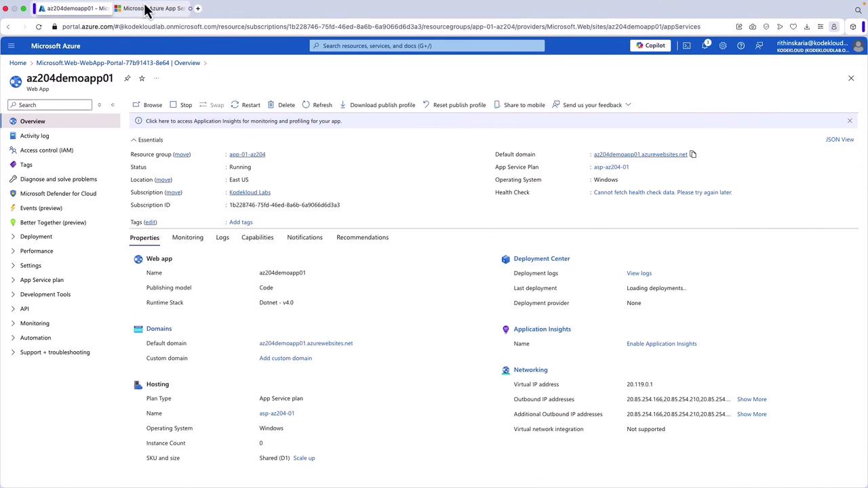Click the Azure resources search field
868x488 pixels.
click(x=427, y=45)
